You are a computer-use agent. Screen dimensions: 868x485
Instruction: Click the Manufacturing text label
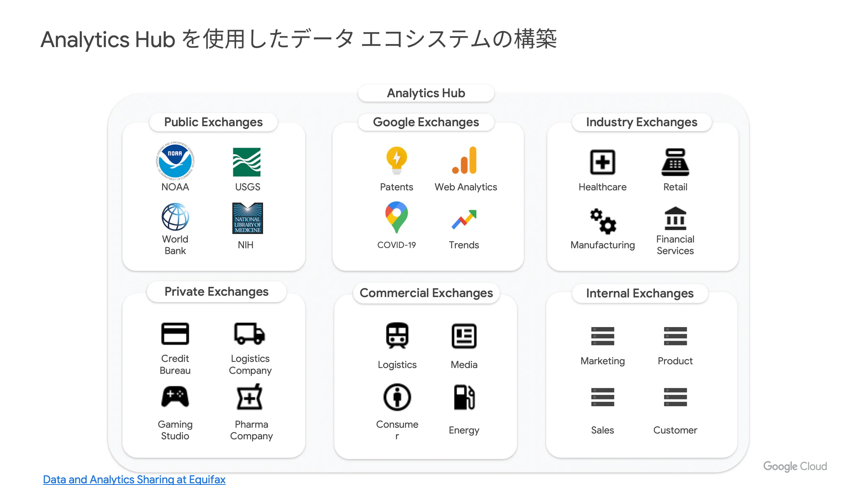(603, 245)
